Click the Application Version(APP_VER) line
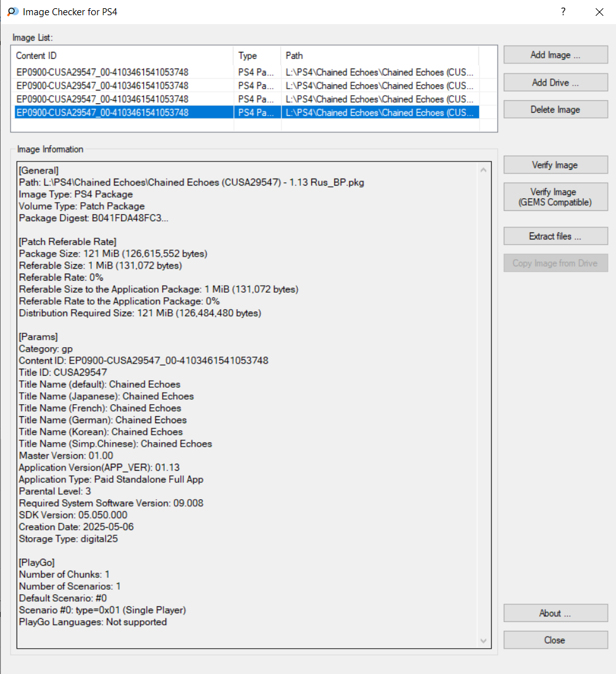Image resolution: width=616 pixels, height=674 pixels. click(99, 467)
